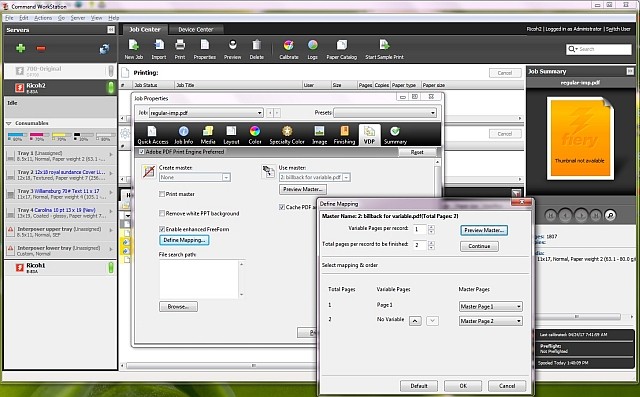Open the Job Info section
Screen dimensions: 640x397
pyautogui.click(x=183, y=135)
